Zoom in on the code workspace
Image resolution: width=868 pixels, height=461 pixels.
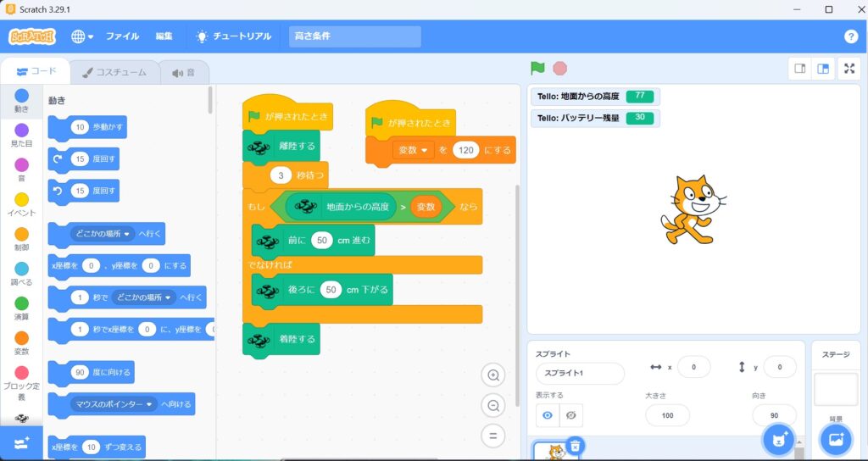point(492,375)
